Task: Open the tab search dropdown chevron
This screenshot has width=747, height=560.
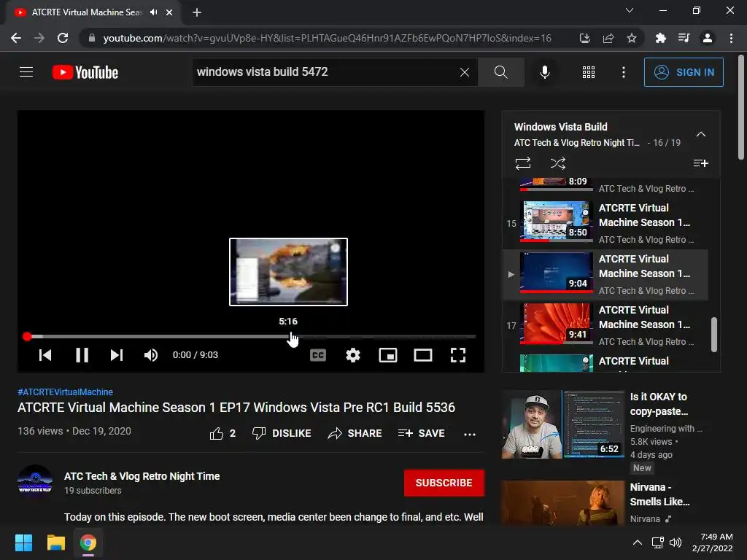Action: (x=630, y=10)
